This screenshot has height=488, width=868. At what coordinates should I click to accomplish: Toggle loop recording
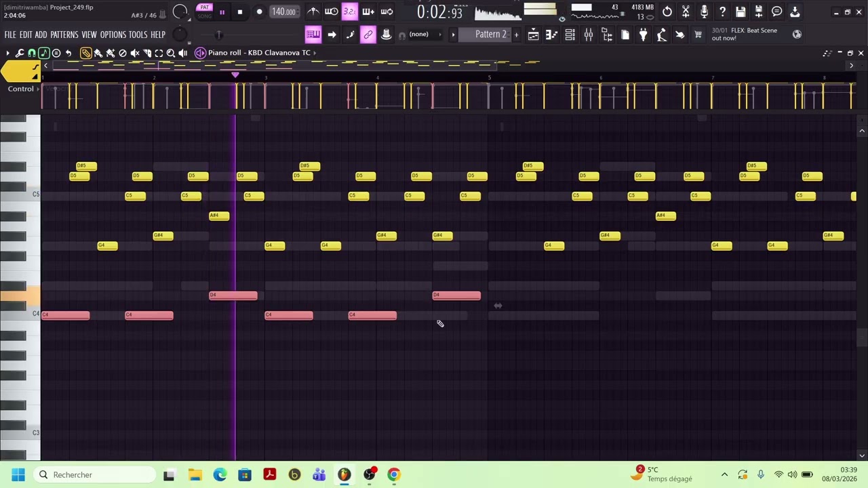pyautogui.click(x=387, y=12)
